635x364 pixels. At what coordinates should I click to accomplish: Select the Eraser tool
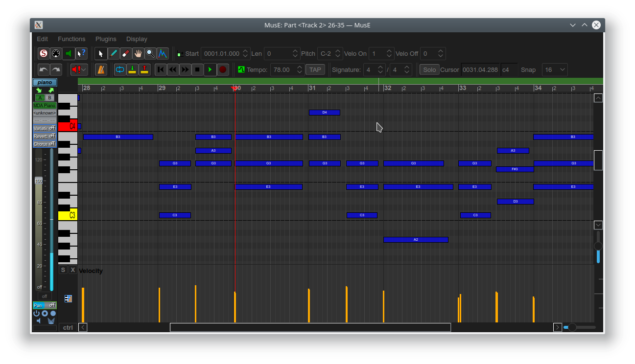tap(126, 53)
